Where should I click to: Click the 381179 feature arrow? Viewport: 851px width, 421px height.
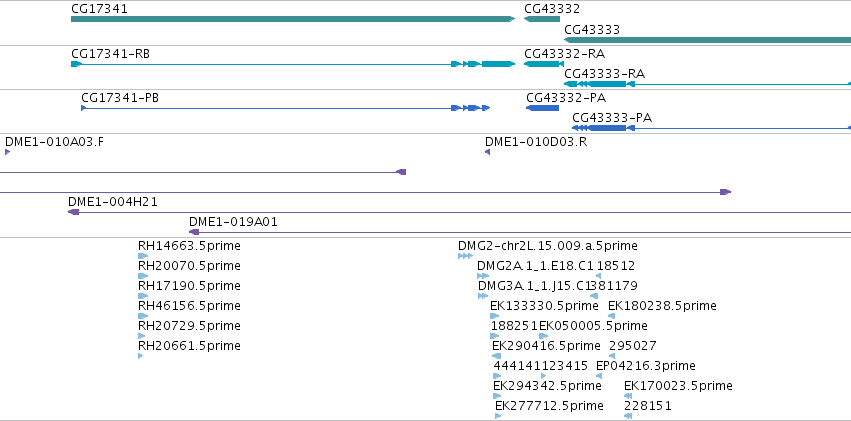click(x=594, y=296)
